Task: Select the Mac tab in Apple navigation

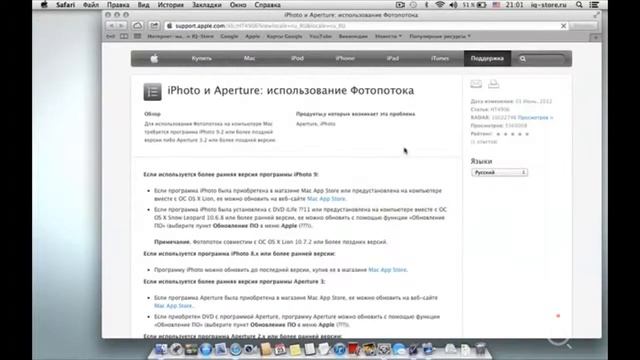Action: (249, 58)
